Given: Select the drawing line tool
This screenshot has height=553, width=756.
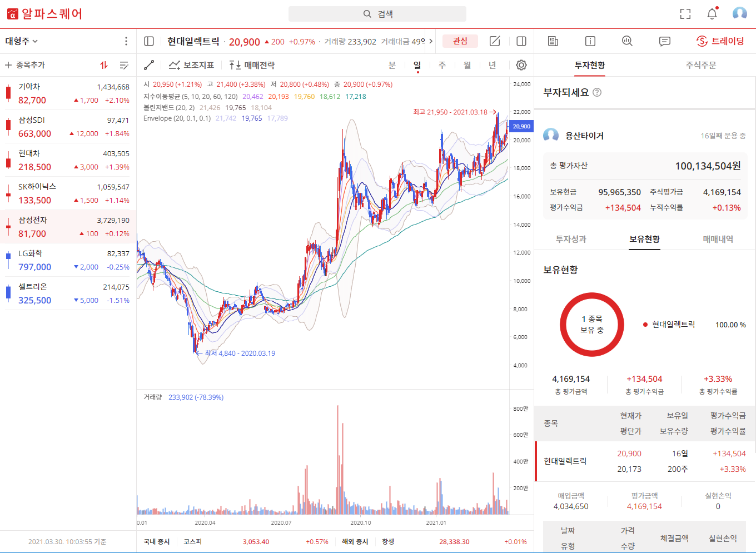Looking at the screenshot, I should coord(149,65).
